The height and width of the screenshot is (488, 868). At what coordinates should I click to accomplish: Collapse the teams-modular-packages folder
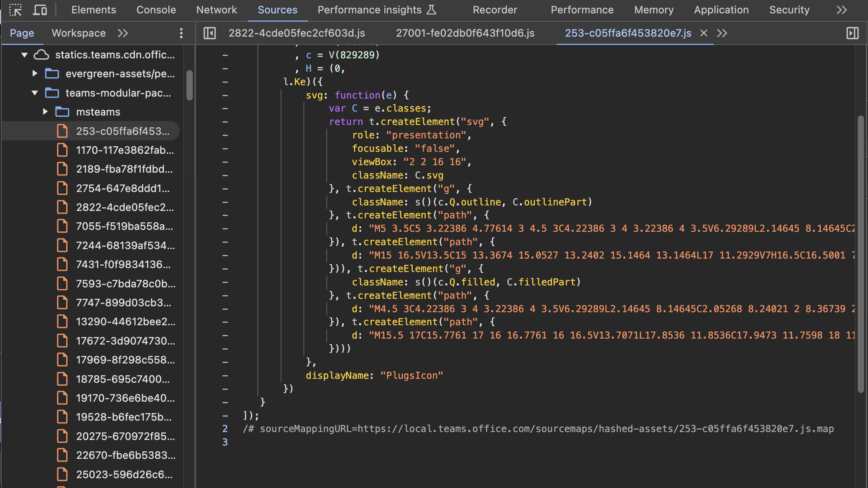pyautogui.click(x=35, y=93)
